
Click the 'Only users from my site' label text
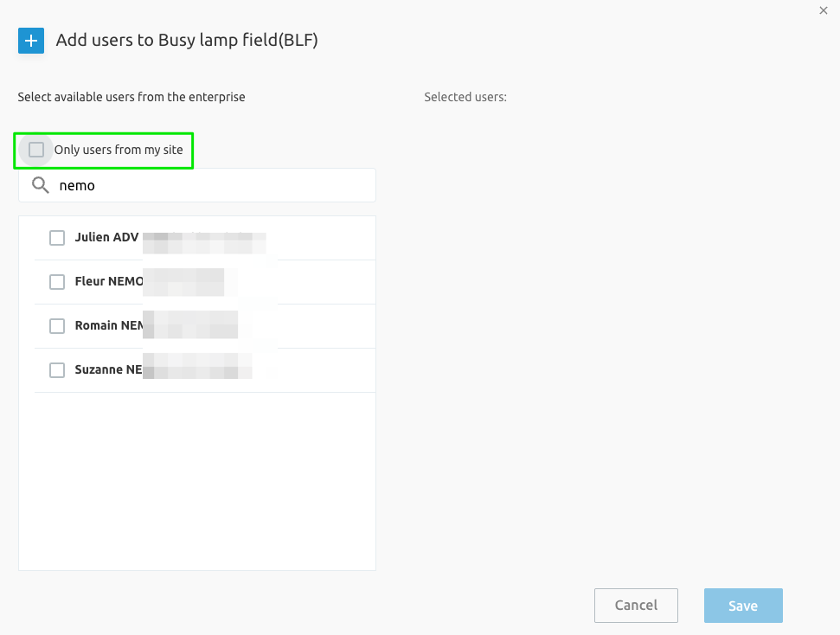(x=119, y=150)
